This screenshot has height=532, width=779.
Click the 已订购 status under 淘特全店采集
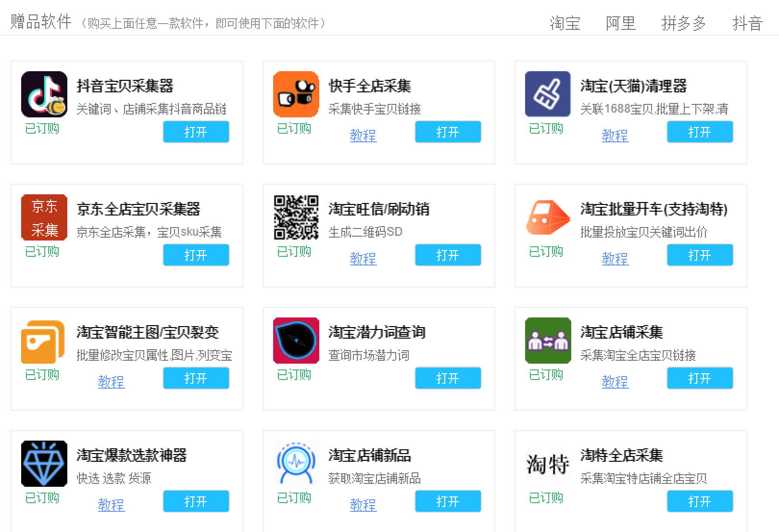click(546, 498)
